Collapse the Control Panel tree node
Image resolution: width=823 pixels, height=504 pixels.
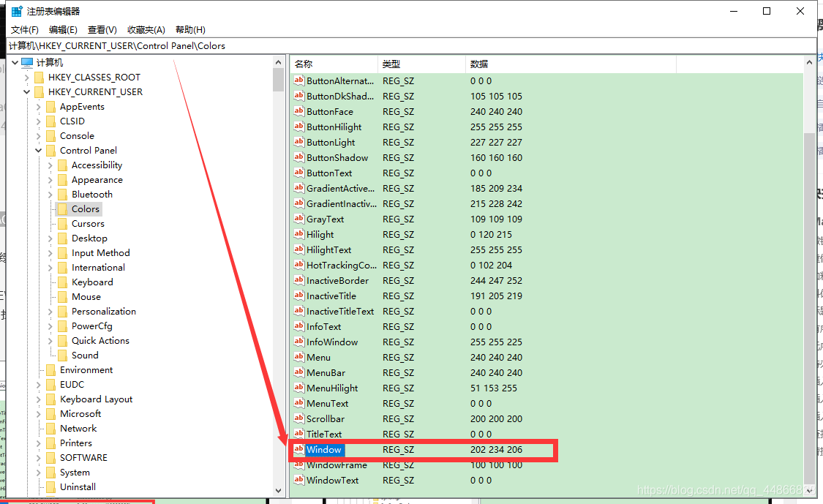pos(38,151)
